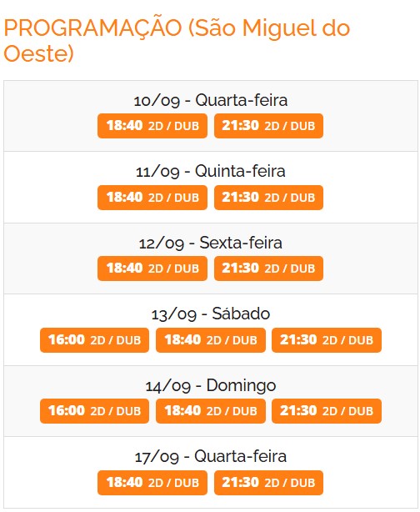The width and height of the screenshot is (420, 512).
Task: Click the 14/09 - Domingo date label
Action: pos(211,385)
